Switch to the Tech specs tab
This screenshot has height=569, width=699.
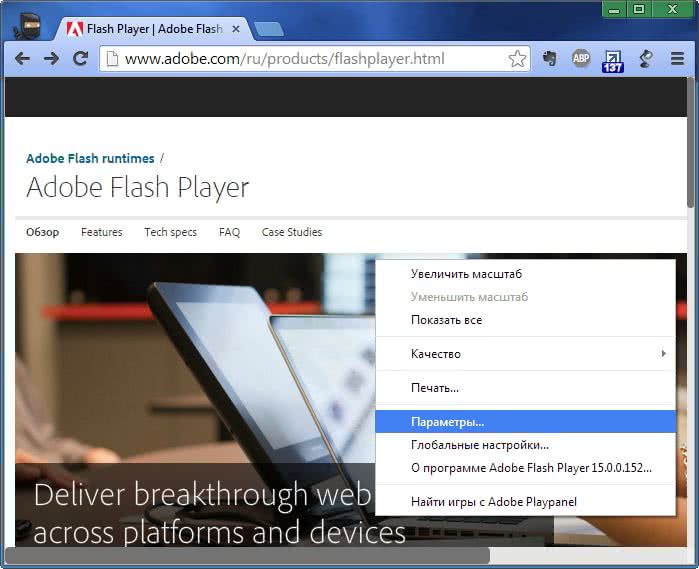(x=170, y=232)
